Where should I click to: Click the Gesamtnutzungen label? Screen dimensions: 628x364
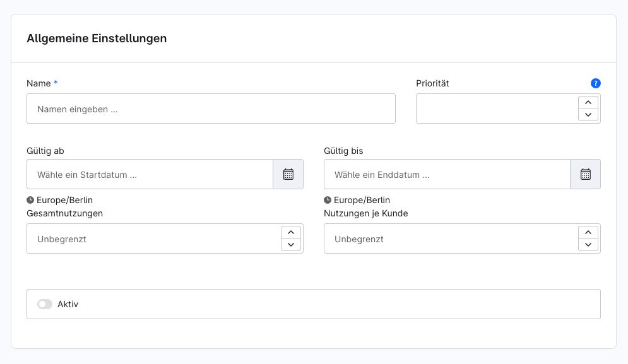(64, 213)
